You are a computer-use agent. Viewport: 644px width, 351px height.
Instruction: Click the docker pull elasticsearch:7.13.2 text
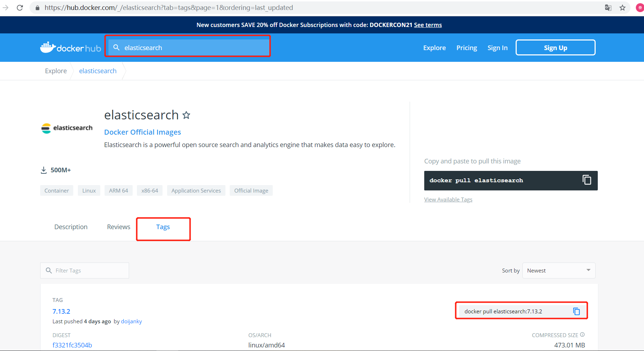[503, 312]
